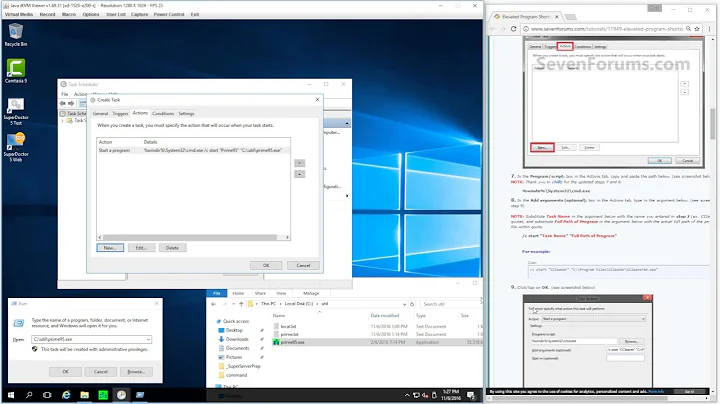
Task: Switch to the General tab in Create Task
Action: [x=100, y=113]
